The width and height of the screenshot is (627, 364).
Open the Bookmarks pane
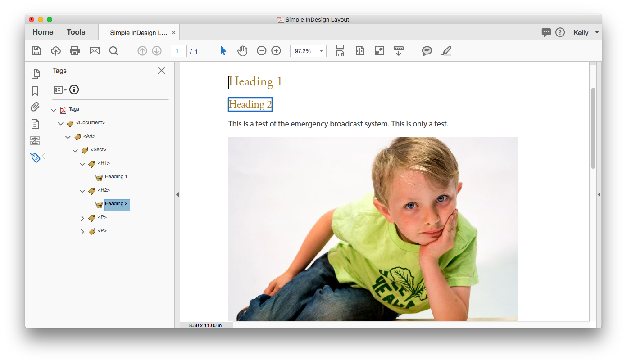[x=35, y=91]
